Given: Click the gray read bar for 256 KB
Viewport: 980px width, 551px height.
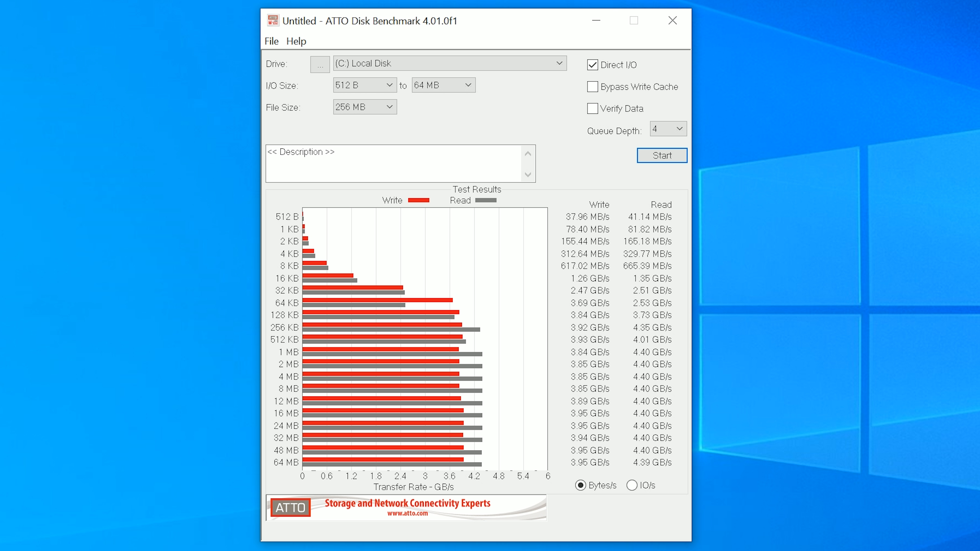Looking at the screenshot, I should (x=391, y=330).
